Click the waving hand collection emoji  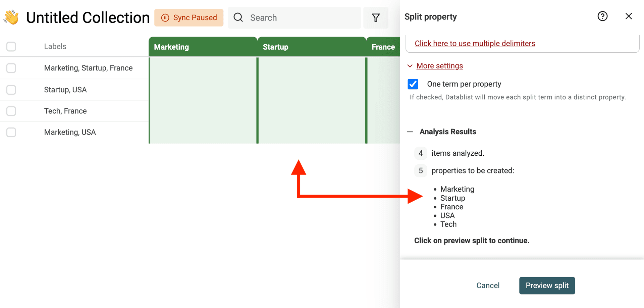pyautogui.click(x=11, y=17)
